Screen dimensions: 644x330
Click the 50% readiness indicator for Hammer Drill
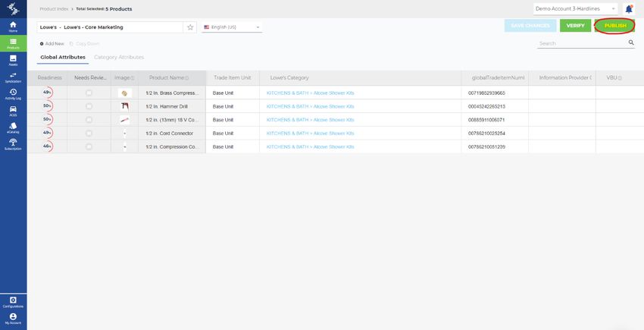[x=48, y=106]
